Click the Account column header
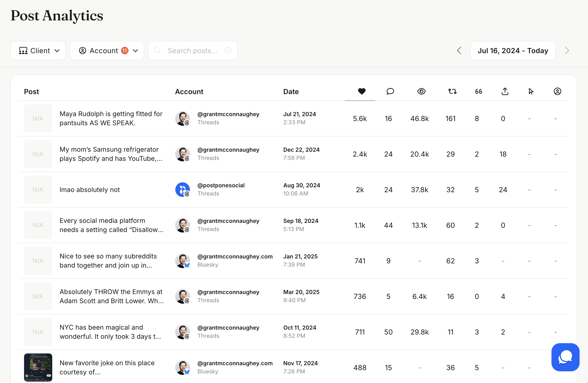Viewport: 588px width, 383px height. click(x=189, y=92)
